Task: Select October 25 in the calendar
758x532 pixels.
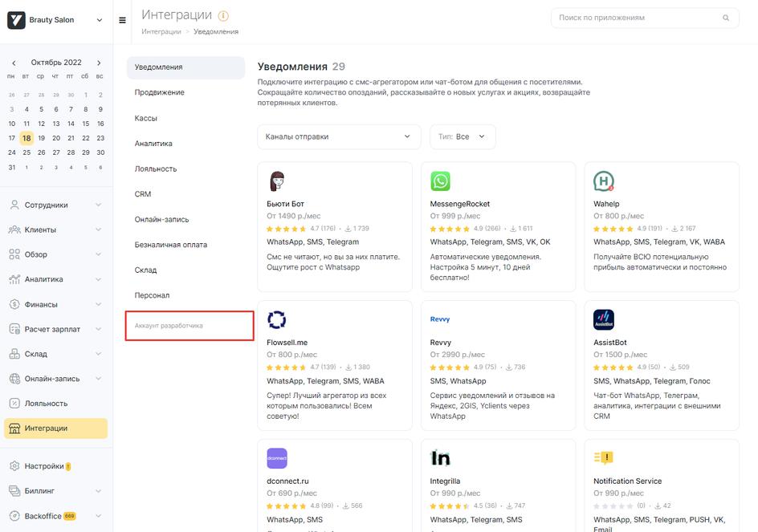Action: (26, 152)
